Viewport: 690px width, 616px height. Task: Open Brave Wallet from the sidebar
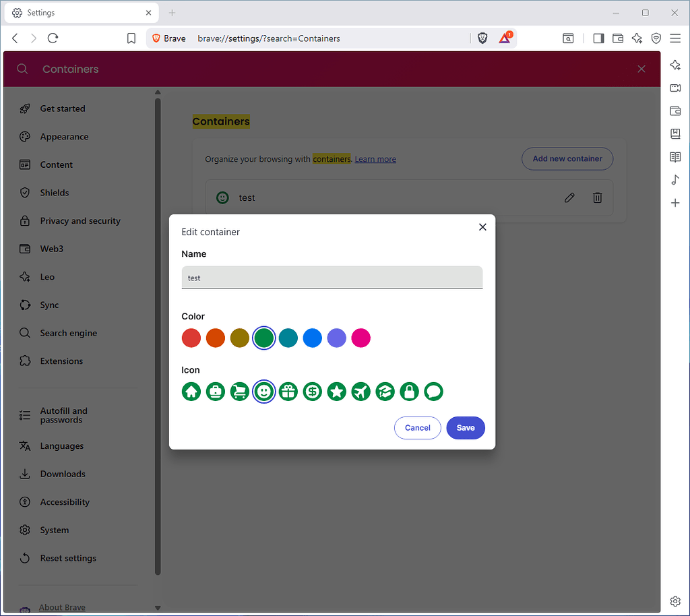[x=676, y=111]
